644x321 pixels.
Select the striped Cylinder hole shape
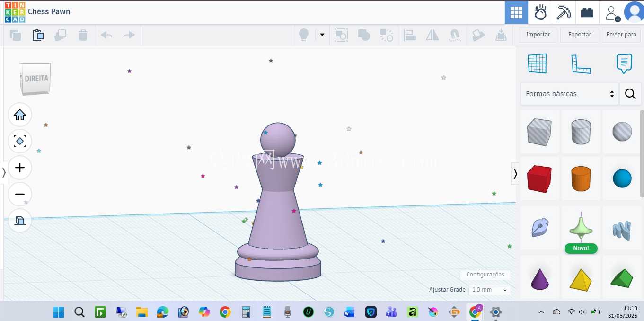tap(581, 132)
